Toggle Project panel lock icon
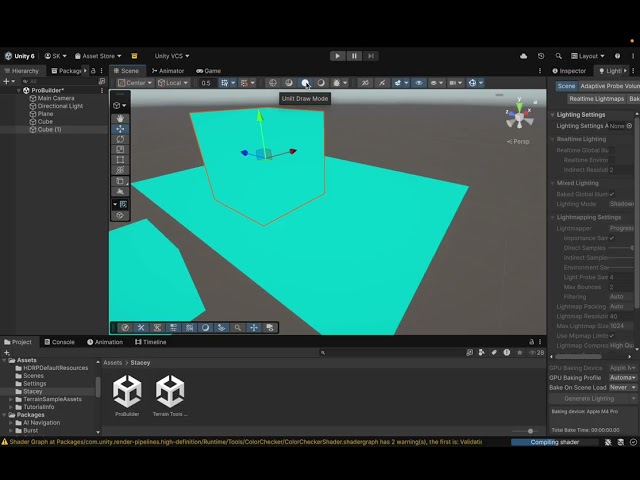 coord(531,342)
